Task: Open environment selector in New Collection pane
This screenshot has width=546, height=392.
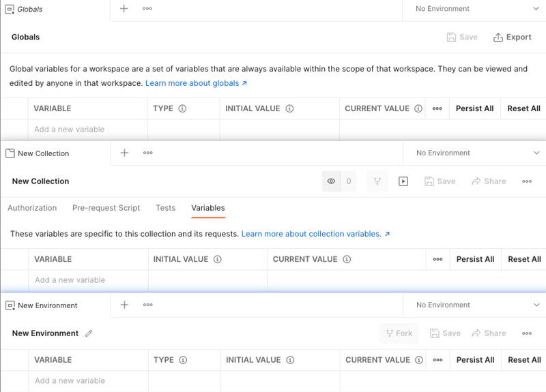Action: [536, 153]
